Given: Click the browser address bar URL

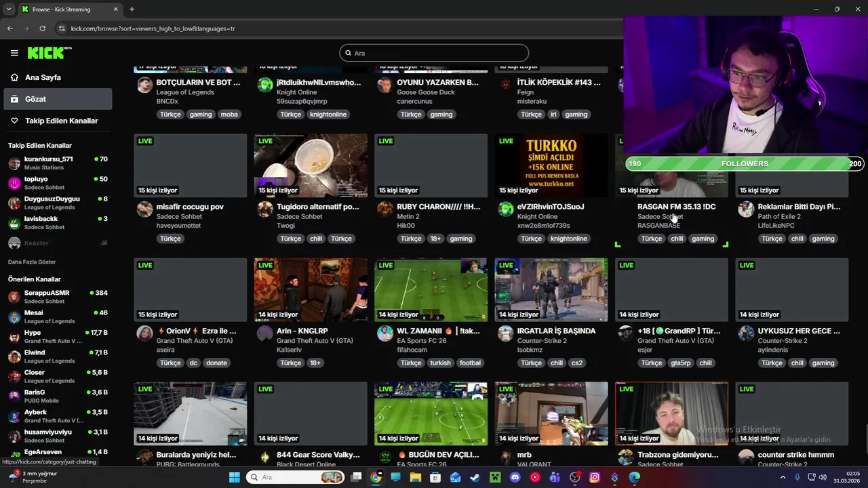Looking at the screenshot, I should [153, 28].
